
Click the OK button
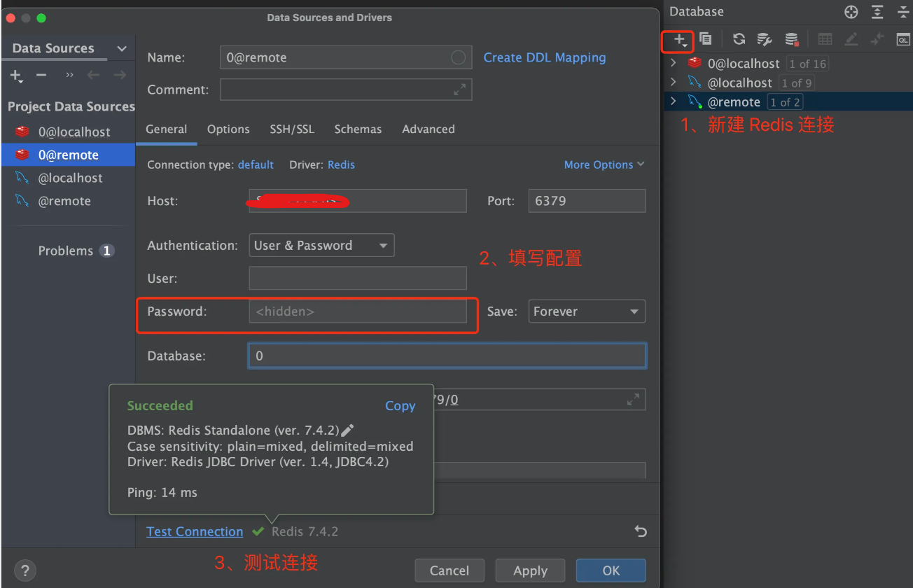611,570
